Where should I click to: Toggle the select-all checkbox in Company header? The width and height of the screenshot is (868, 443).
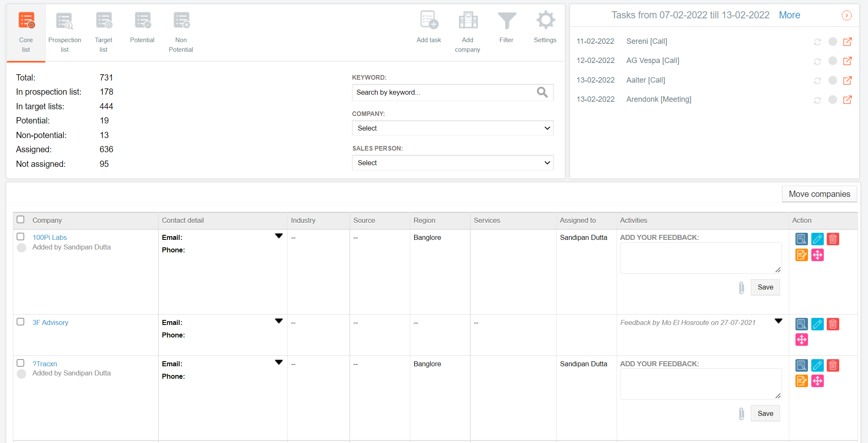(20, 220)
